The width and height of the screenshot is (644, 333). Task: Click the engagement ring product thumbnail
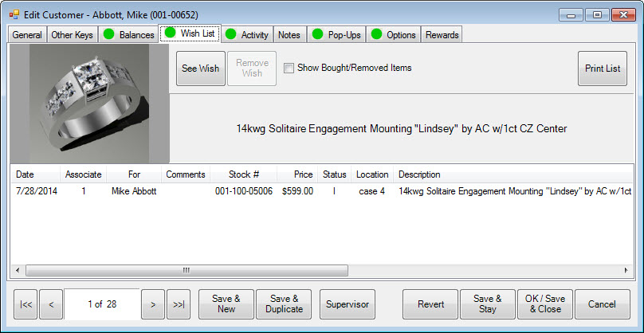[x=89, y=104]
